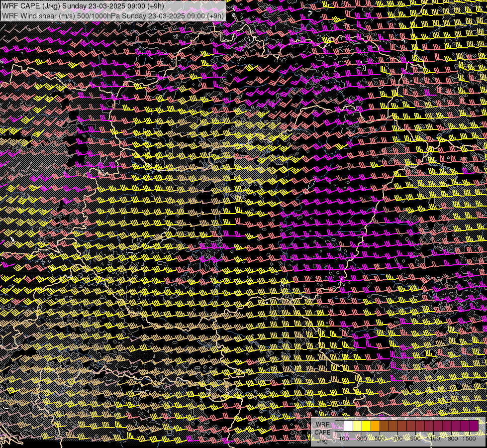Viewport: 487px width, 448px height.
Task: Click the WRF CAPE title line
Action: 83,6
